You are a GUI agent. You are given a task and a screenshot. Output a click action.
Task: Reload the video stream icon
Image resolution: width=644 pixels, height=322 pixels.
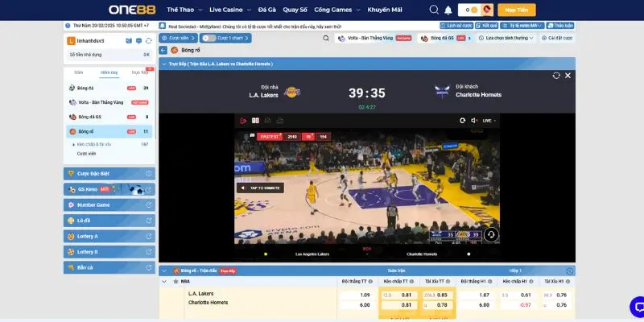pyautogui.click(x=462, y=121)
